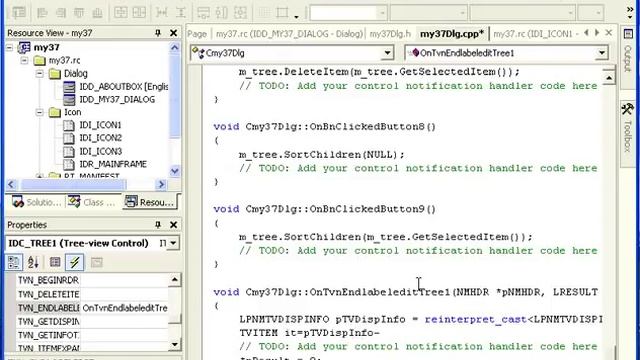The image size is (640, 360).
Task: Click the Align Tops toolbar icon
Action: 79,13
